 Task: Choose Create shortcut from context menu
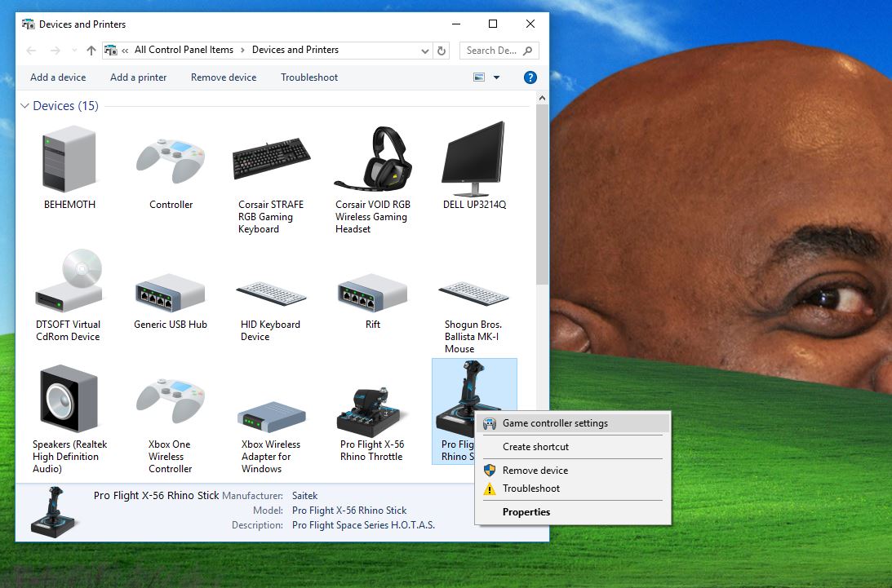pos(573,447)
